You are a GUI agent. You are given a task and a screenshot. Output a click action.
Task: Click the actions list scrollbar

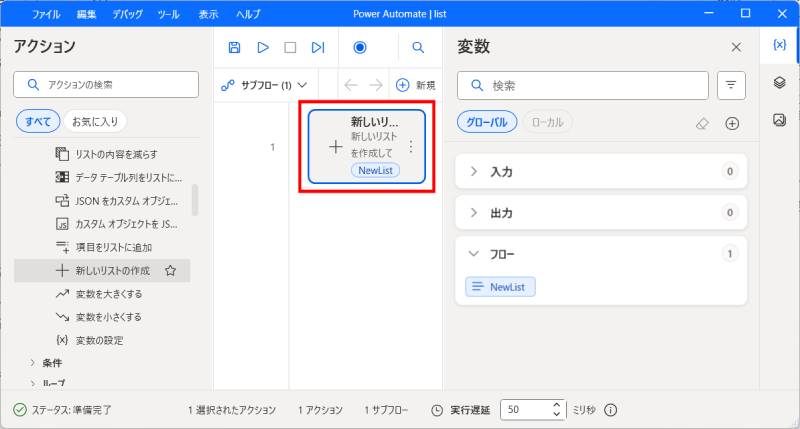(194, 200)
